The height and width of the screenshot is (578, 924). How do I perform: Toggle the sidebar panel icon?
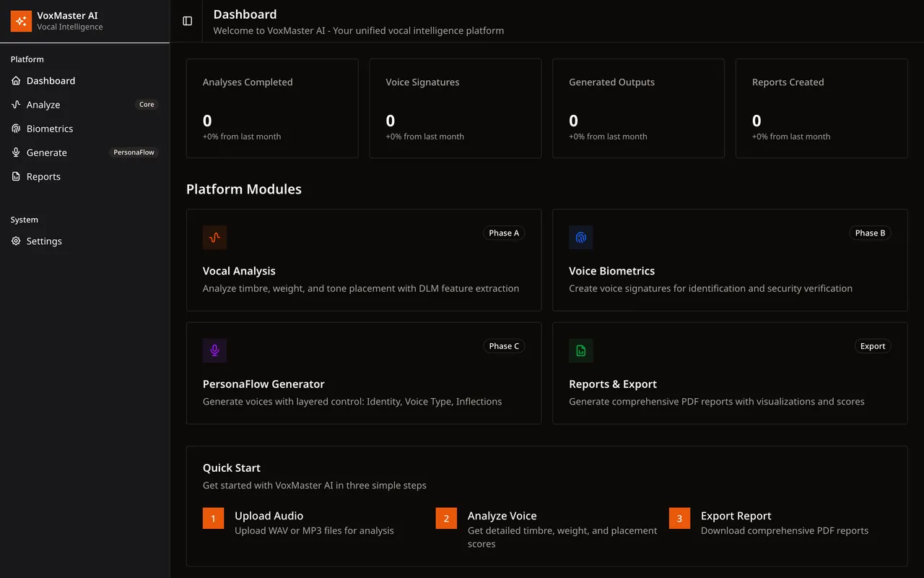click(188, 21)
